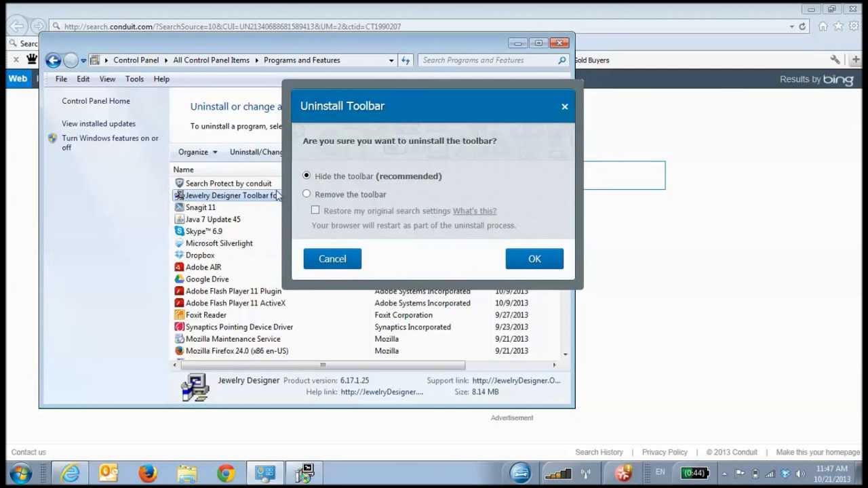The image size is (868, 488).
Task: Open View installed updates link
Action: click(98, 124)
